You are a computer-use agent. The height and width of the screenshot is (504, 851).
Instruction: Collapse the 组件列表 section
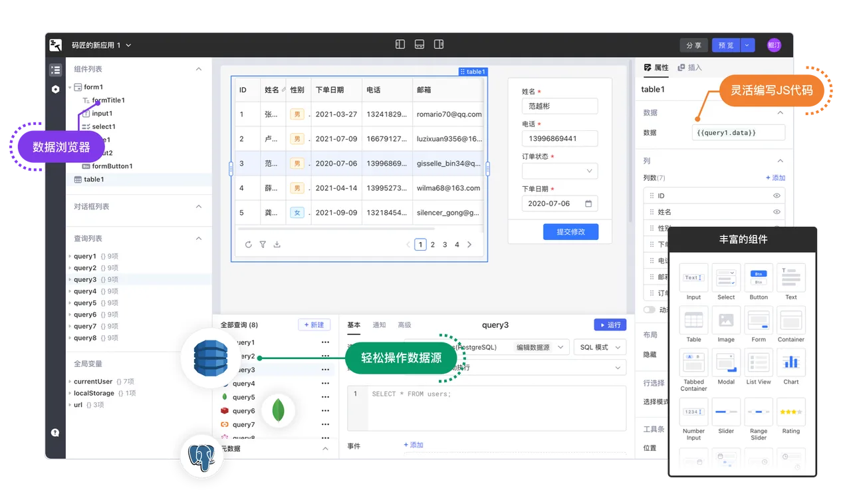[198, 69]
